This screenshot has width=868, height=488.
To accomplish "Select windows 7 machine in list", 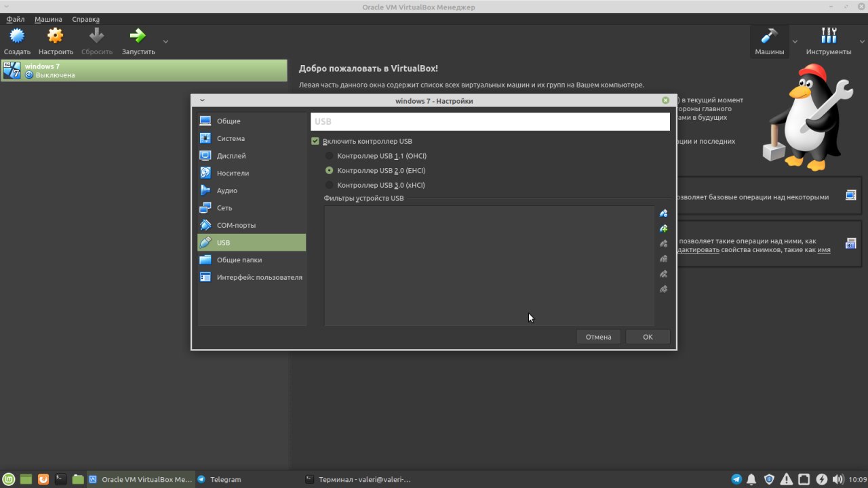I will tap(144, 70).
